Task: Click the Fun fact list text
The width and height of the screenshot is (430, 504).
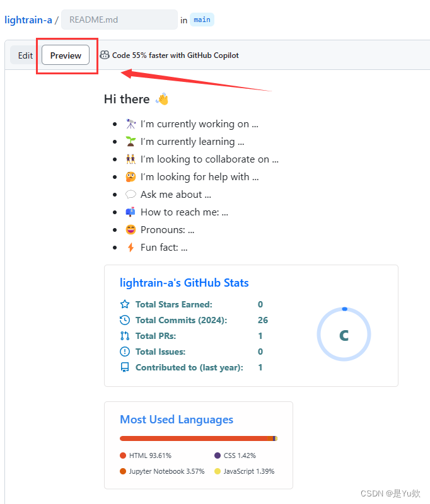Action: pyautogui.click(x=164, y=248)
